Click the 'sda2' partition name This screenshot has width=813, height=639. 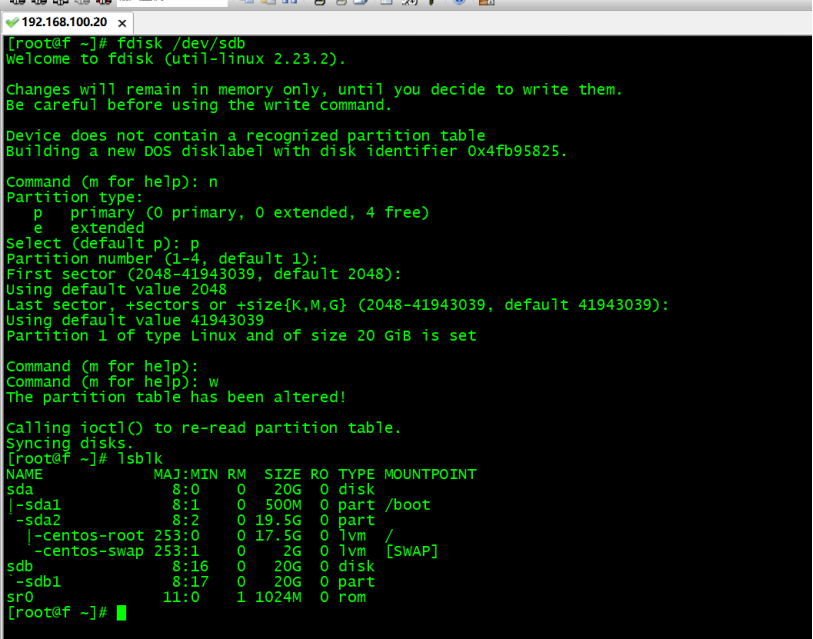click(x=43, y=520)
